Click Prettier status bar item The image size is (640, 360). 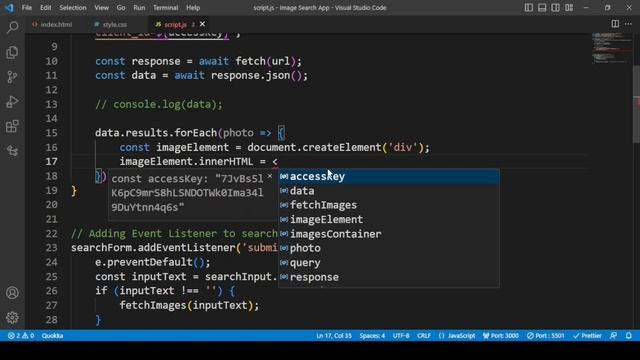pyautogui.click(x=587, y=336)
